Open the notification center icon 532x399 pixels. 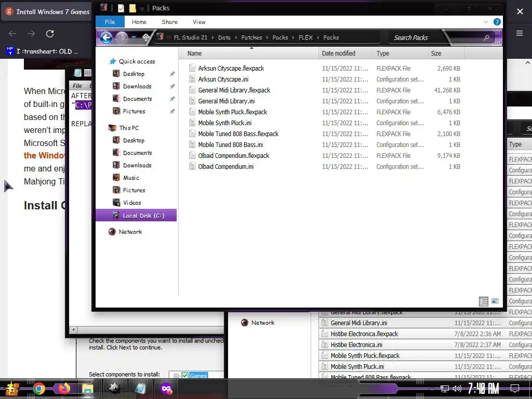[515, 389]
